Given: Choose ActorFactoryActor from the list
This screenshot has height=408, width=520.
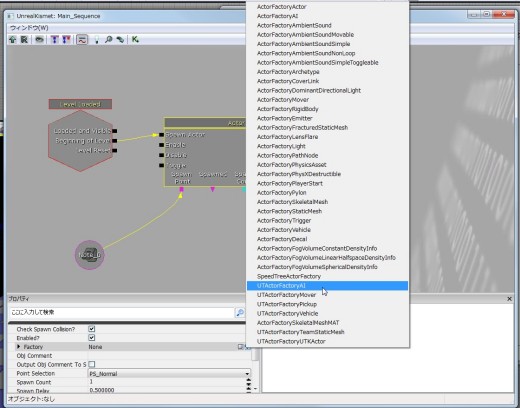Looking at the screenshot, I should pyautogui.click(x=327, y=7).
